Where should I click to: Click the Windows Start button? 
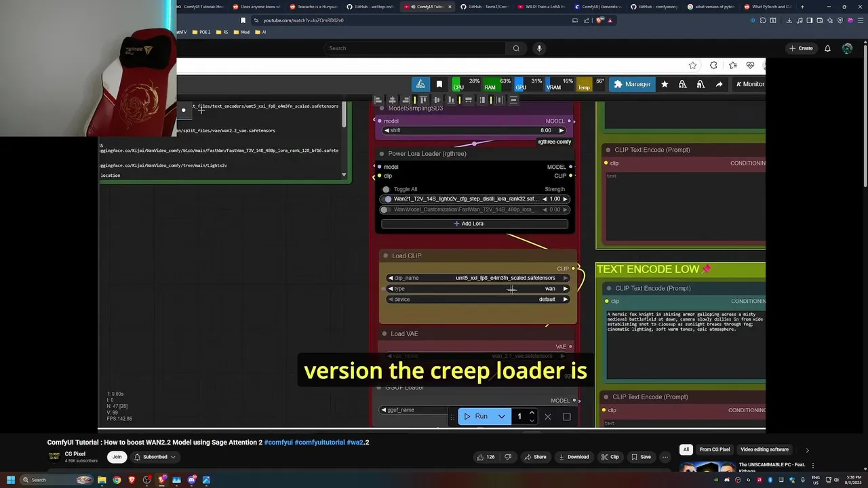click(10, 480)
